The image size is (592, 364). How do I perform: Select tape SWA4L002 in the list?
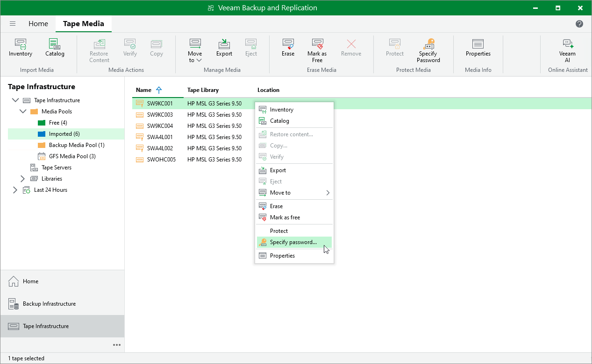(160, 148)
